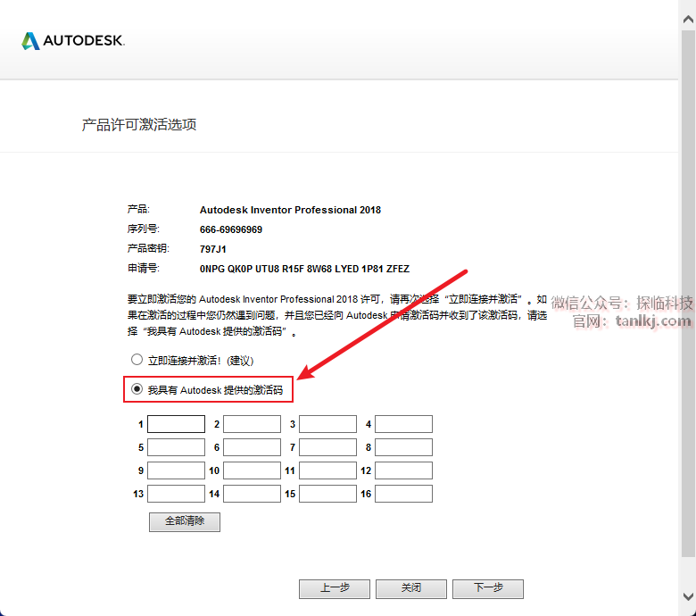Screen dimensions: 696x616
Task: Click activation code field 12
Action: [404, 470]
